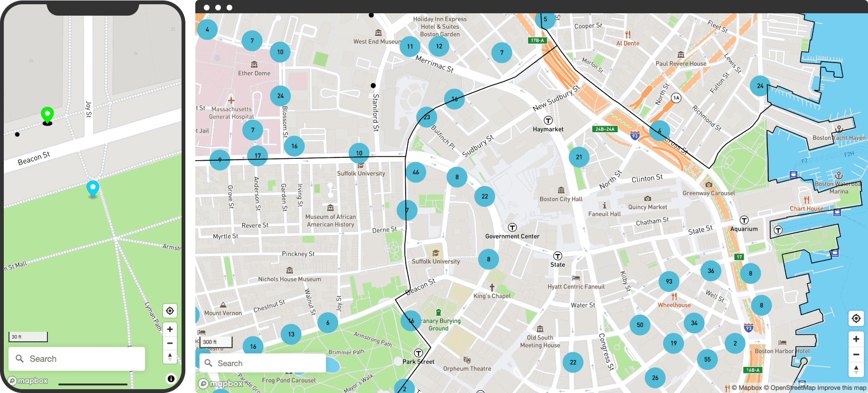Screen dimensions: 868x393
Task: Expand the cluster labeled 26
Action: pos(655,378)
